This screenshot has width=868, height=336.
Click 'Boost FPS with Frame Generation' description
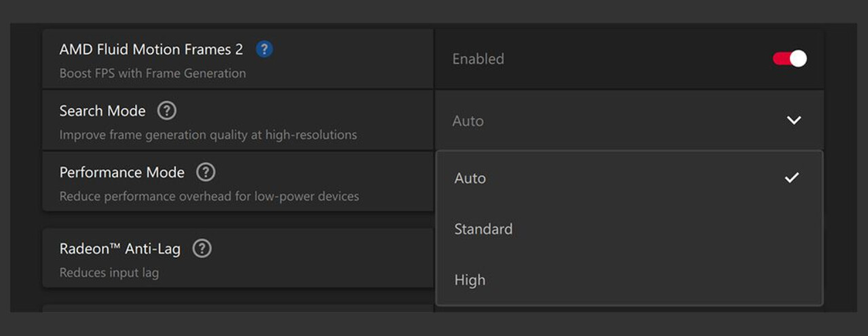pyautogui.click(x=153, y=73)
